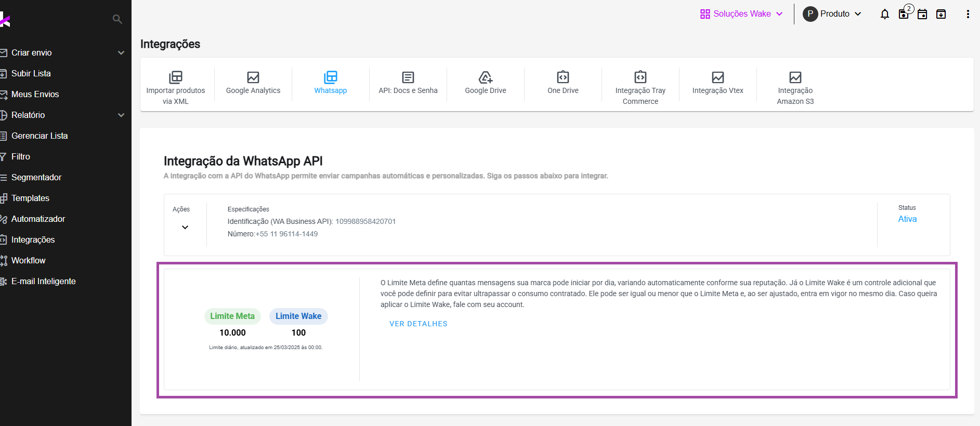
Task: Expand the Ações chevron dropdown
Action: 185,228
